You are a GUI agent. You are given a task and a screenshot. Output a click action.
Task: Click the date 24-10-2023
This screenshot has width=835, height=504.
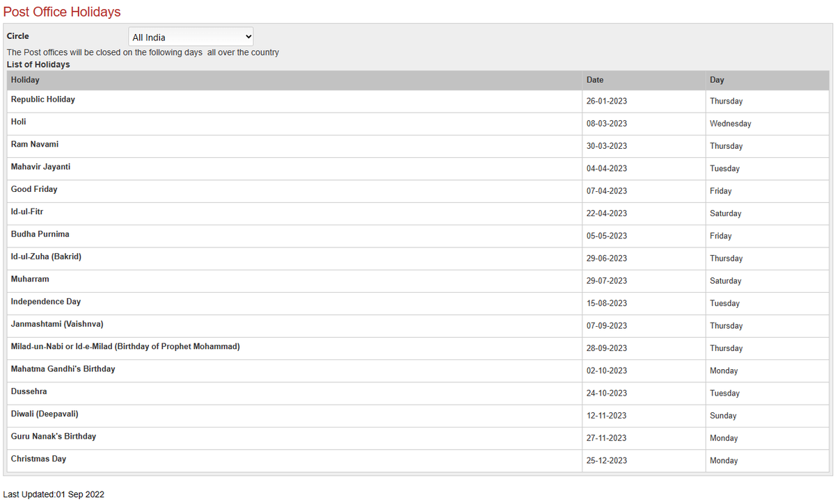(x=607, y=393)
